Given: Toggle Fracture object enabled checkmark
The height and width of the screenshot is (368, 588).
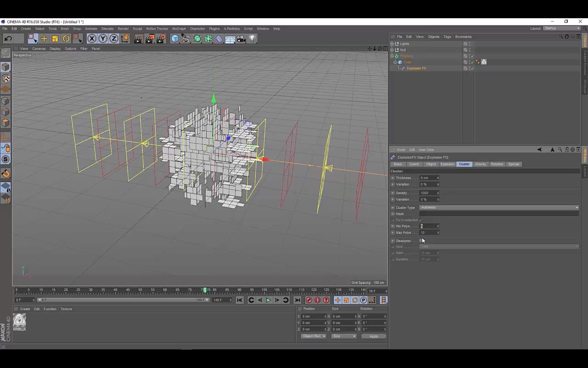Looking at the screenshot, I should point(472,56).
